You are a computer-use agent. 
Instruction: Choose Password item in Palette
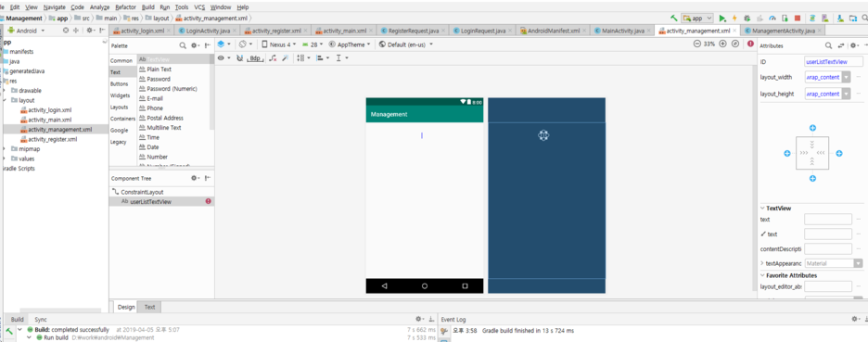coord(159,79)
